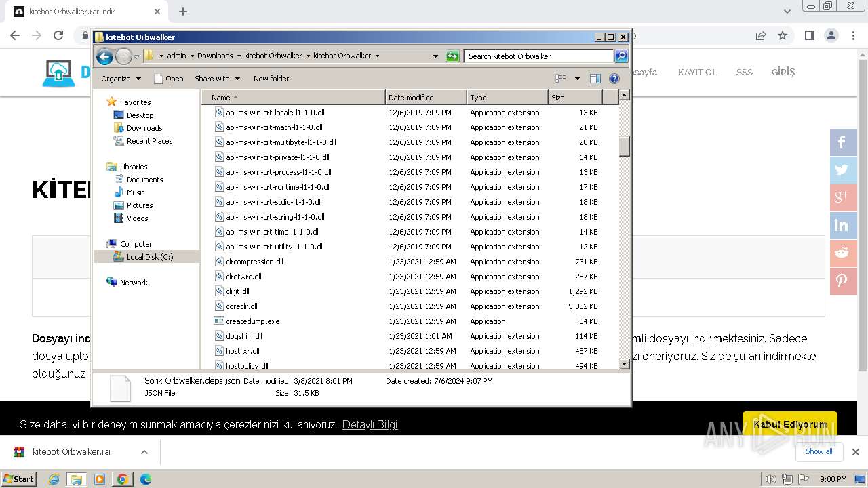Screen dimensions: 868x488
Task: Click the admin breadcrumb segment
Action: 176,56
